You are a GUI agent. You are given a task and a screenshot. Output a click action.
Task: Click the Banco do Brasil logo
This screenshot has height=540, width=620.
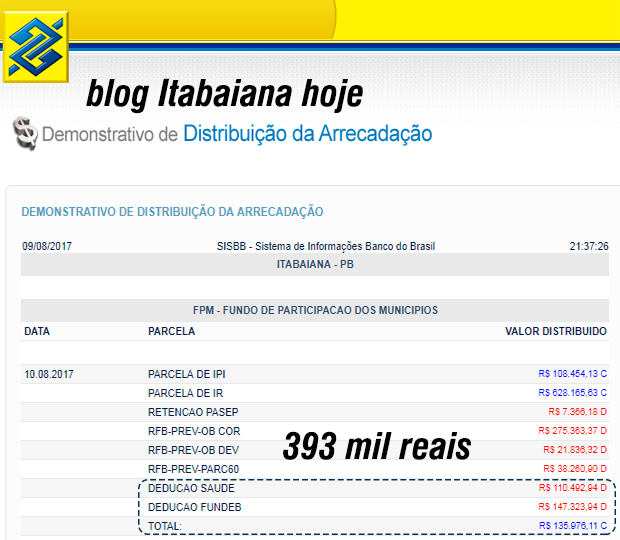point(36,47)
